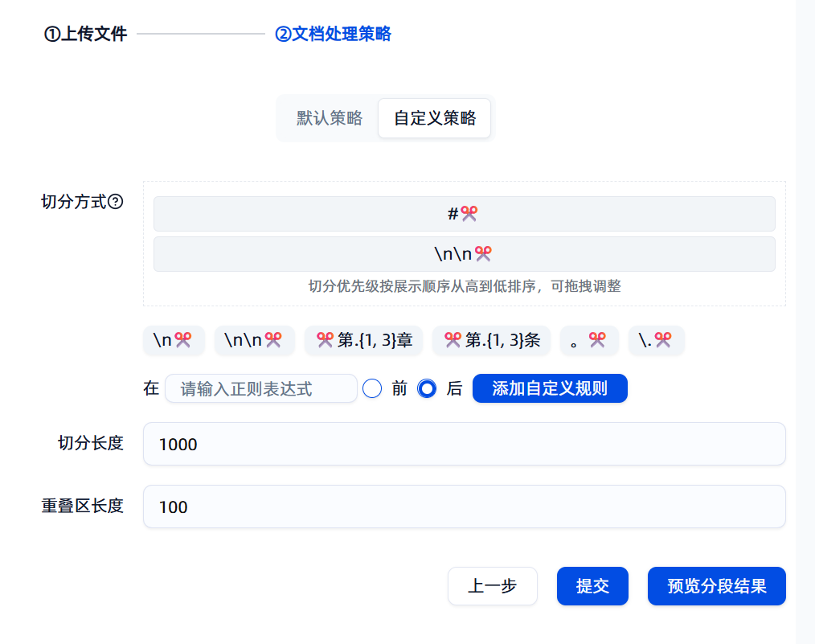Screen dimensions: 815x644
Task: Select the 后 radio button
Action: (427, 388)
